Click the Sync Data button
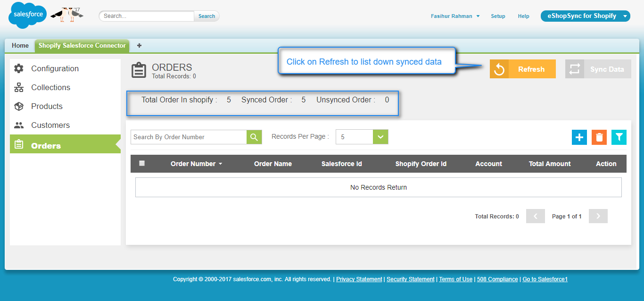This screenshot has height=301, width=644. click(598, 69)
